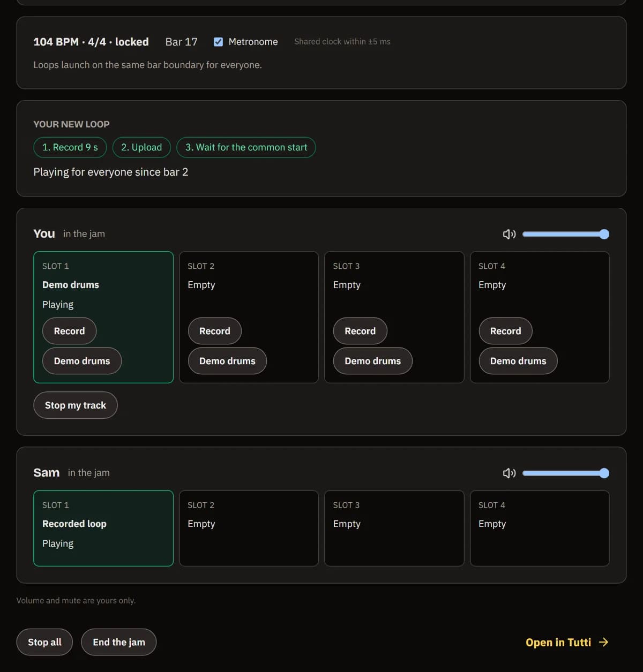Click the 'YOUR NEW LOOP' heading
This screenshot has width=643, height=672.
(x=71, y=124)
